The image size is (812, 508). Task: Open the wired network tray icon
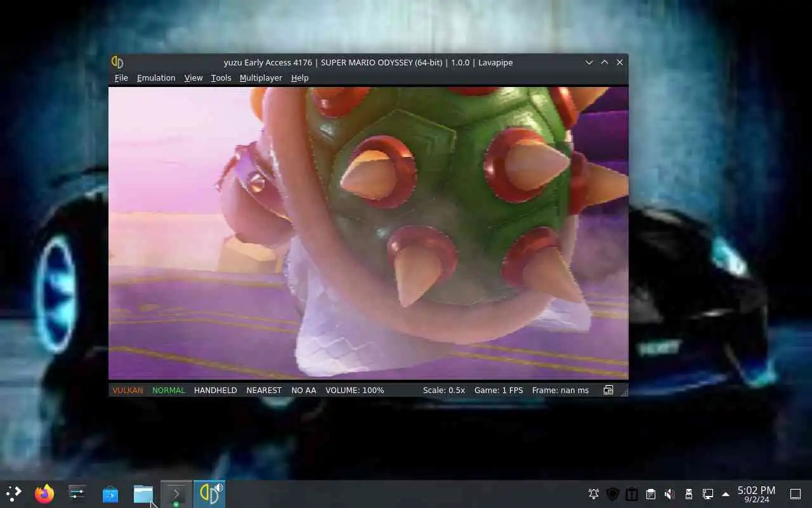coord(708,494)
